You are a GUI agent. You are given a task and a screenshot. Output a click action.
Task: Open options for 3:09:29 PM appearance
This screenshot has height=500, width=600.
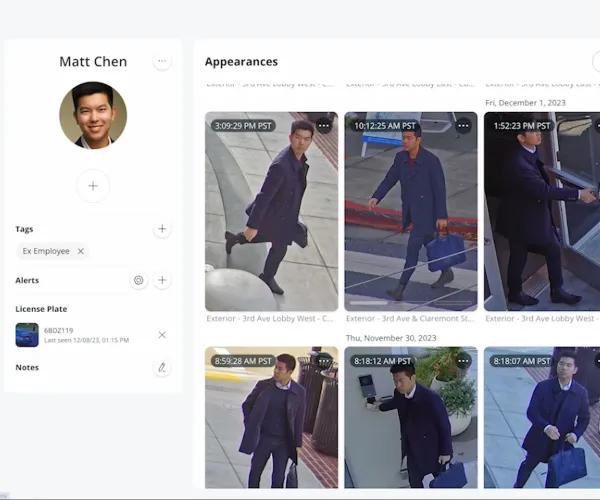pos(324,126)
